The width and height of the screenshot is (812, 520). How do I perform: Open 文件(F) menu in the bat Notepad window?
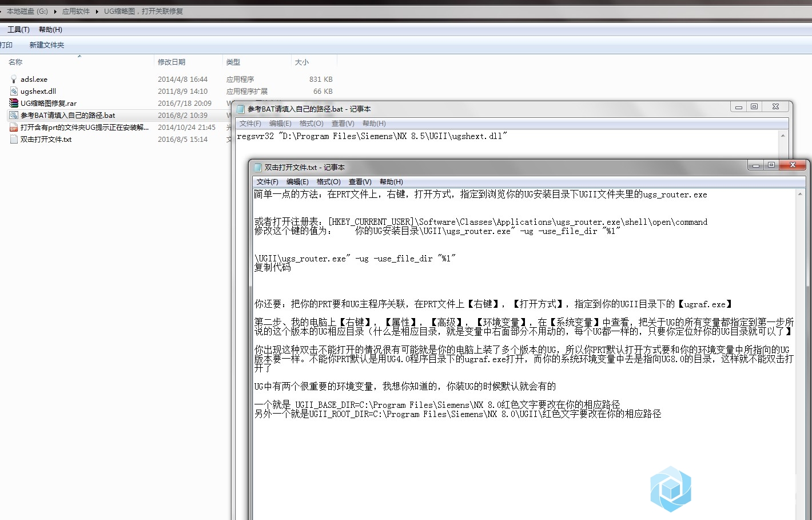(250, 124)
